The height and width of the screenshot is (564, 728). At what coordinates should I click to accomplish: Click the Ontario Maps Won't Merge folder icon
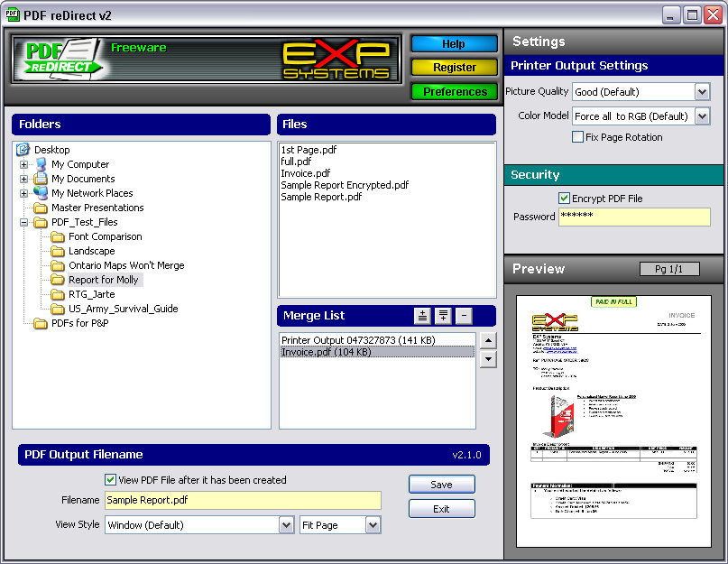[x=58, y=265]
